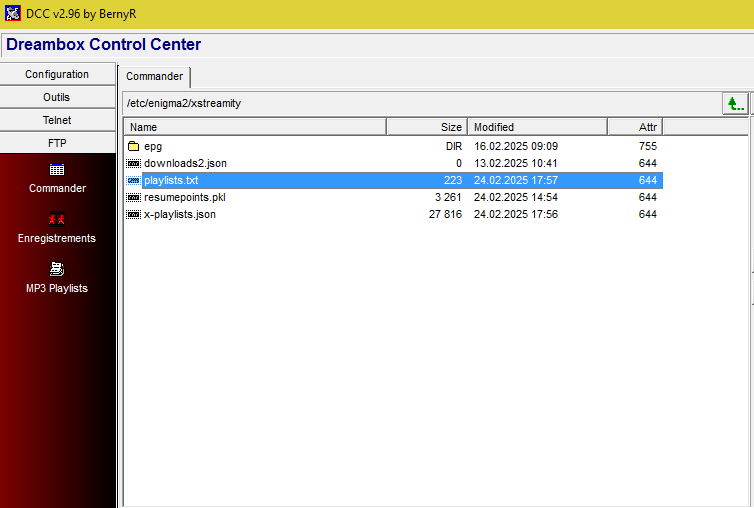Open the MP3 Playlists icon
754x508 pixels.
click(57, 269)
